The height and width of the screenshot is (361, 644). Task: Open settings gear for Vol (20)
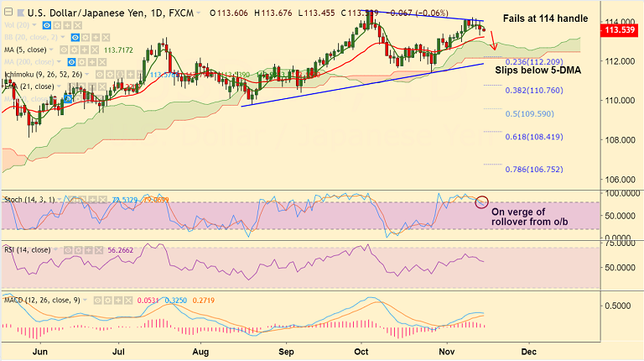point(57,25)
